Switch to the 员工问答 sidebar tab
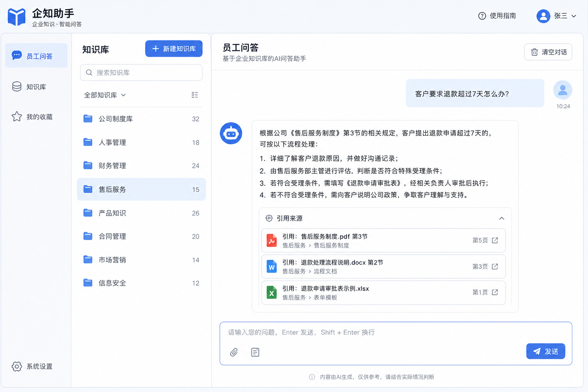The width and height of the screenshot is (588, 392). [36, 56]
